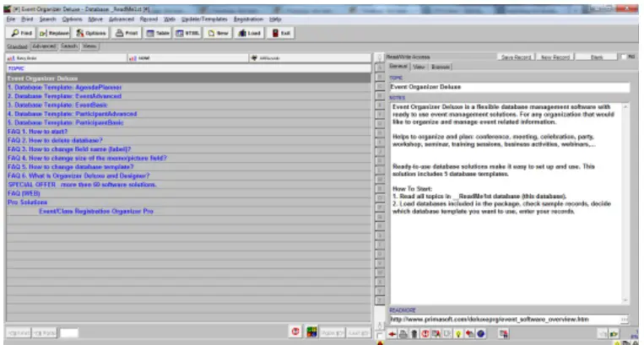The height and width of the screenshot is (345, 644).
Task: Click the notes scrollbar up arrow
Action: click(x=625, y=106)
